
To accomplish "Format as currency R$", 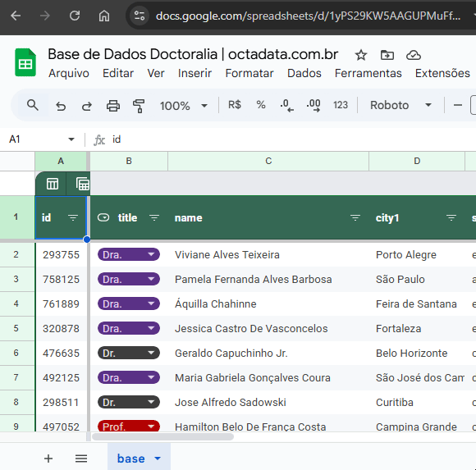I will click(x=235, y=105).
